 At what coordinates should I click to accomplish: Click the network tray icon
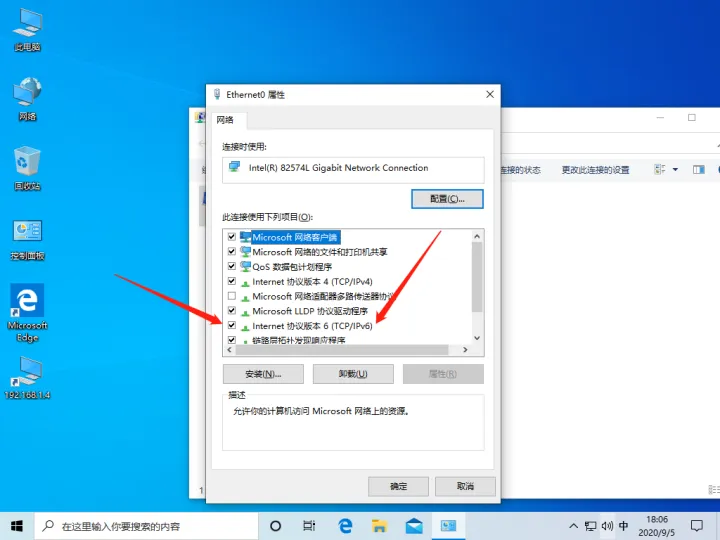[x=590, y=526]
